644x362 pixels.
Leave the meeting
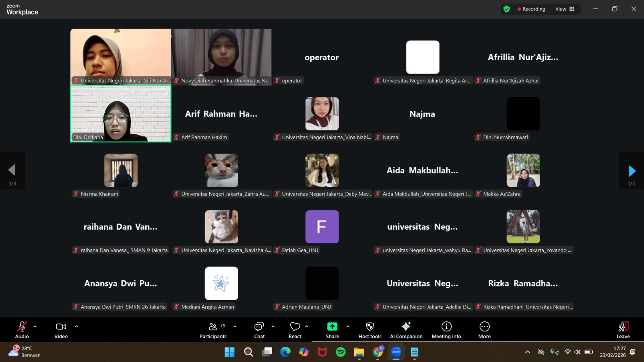623,330
